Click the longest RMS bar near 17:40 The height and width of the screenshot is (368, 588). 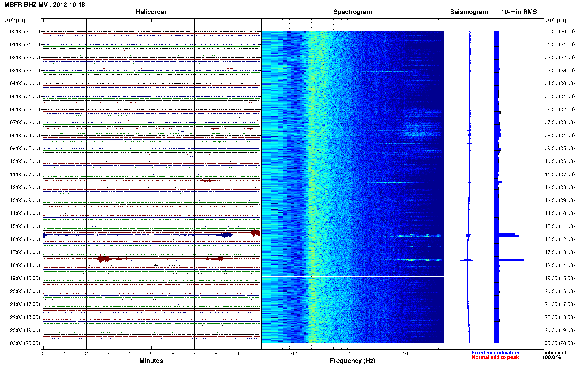pos(509,260)
